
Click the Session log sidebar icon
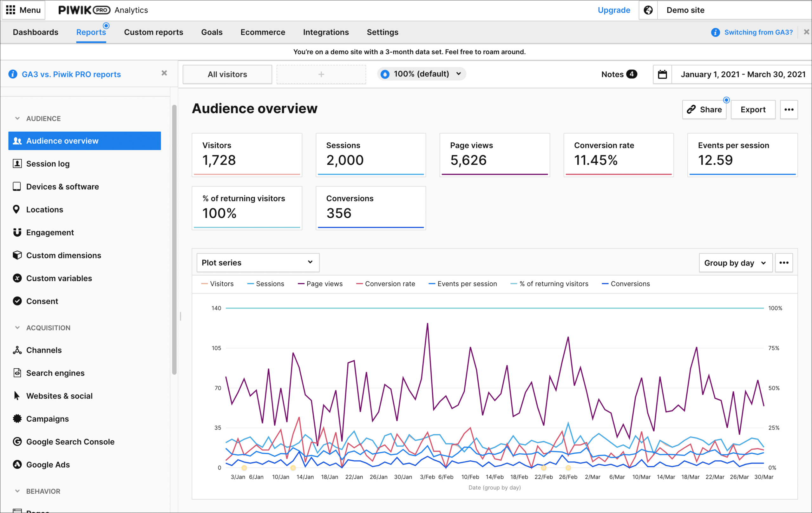[17, 163]
